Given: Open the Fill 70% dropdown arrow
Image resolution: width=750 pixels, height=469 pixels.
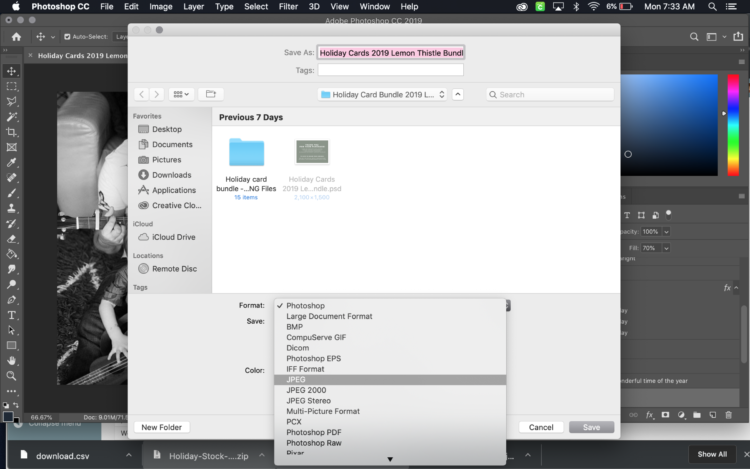Looking at the screenshot, I should 666,248.
